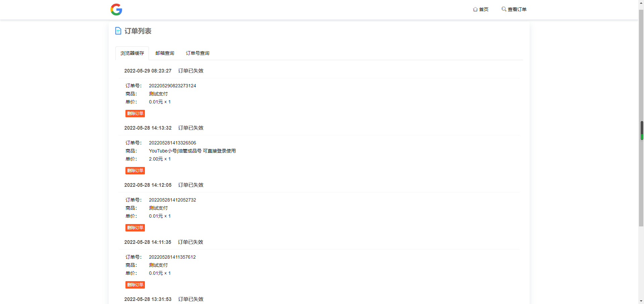Click 测试支付 product of order 202205281412052732
The width and height of the screenshot is (644, 304).
[158, 208]
